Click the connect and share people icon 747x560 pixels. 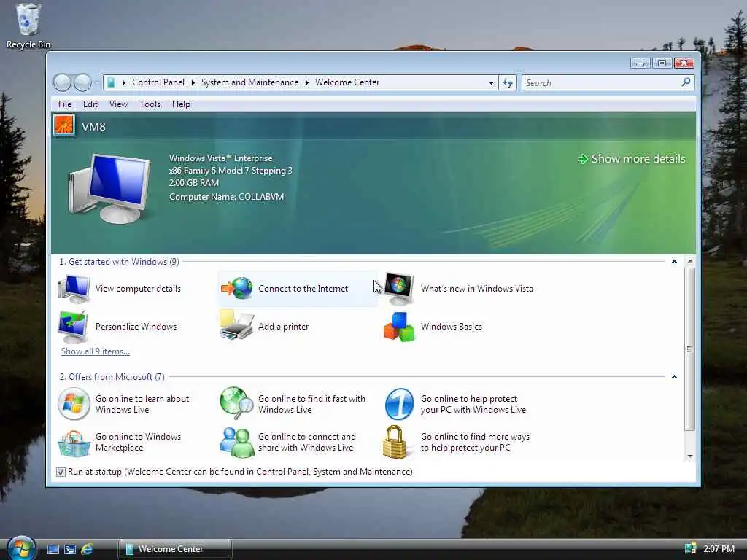coord(237,442)
